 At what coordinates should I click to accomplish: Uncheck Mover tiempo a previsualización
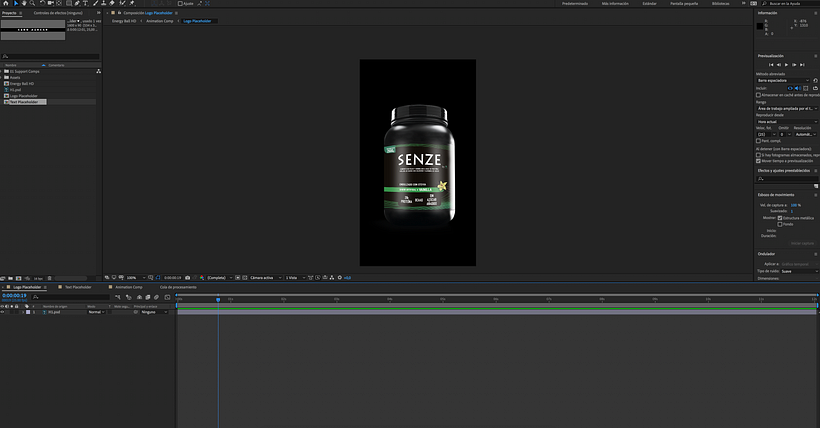click(758, 161)
